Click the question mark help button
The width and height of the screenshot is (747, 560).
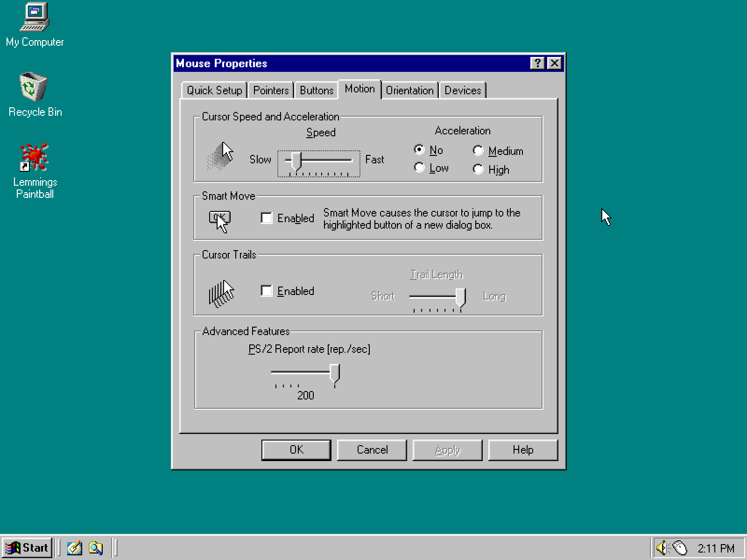tap(538, 63)
